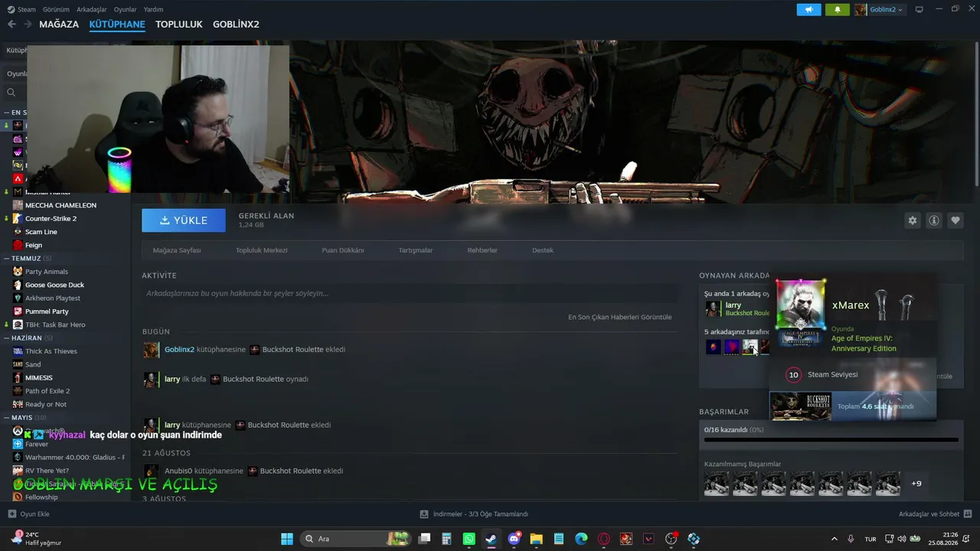980x551 pixels.
Task: Click the 0/16 achievements progress bar
Action: click(x=831, y=440)
